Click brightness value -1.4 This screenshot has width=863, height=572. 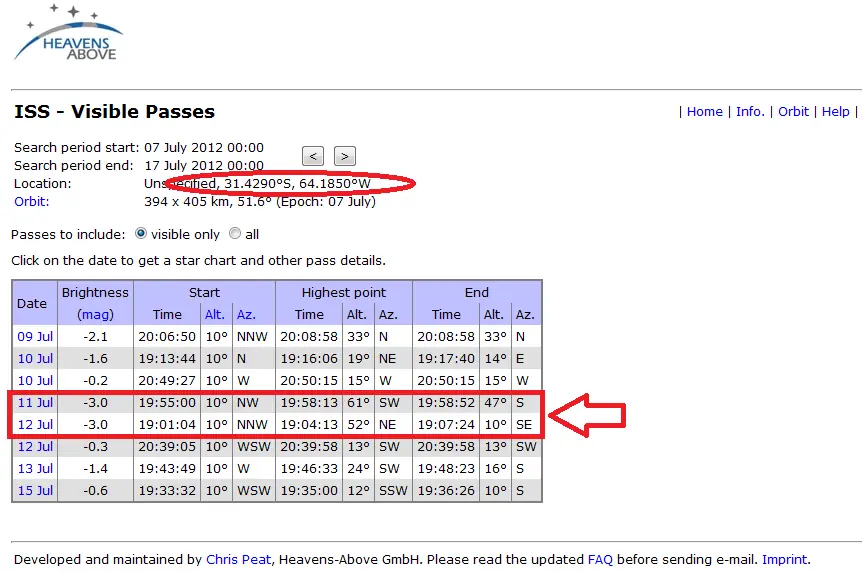click(x=95, y=469)
